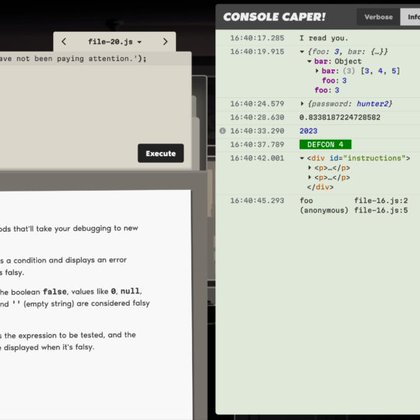Select the 'I read you.' log message

323,38
